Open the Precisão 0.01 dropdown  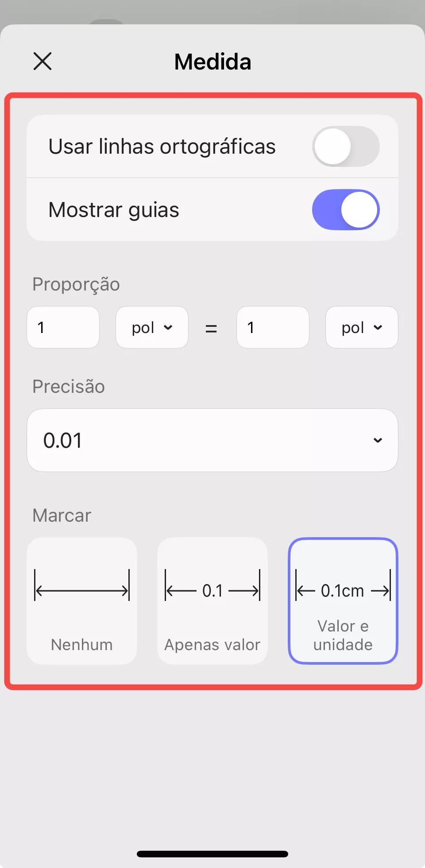pos(212,440)
